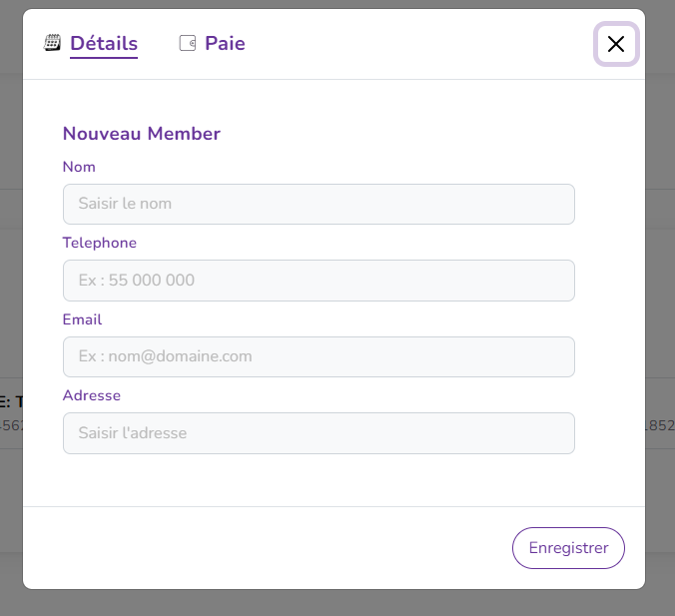Click the Telephone field label
675x616 pixels.
(x=100, y=243)
